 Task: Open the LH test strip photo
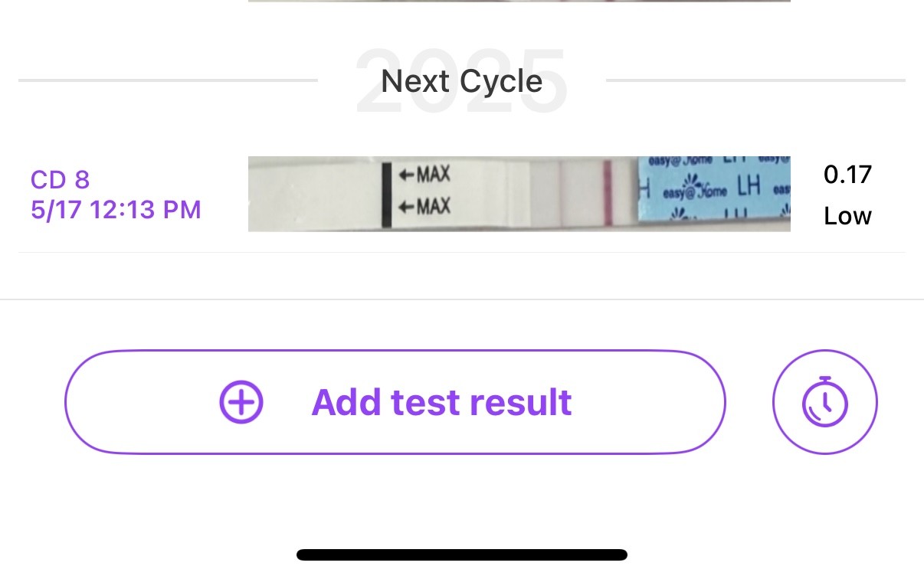pos(519,194)
